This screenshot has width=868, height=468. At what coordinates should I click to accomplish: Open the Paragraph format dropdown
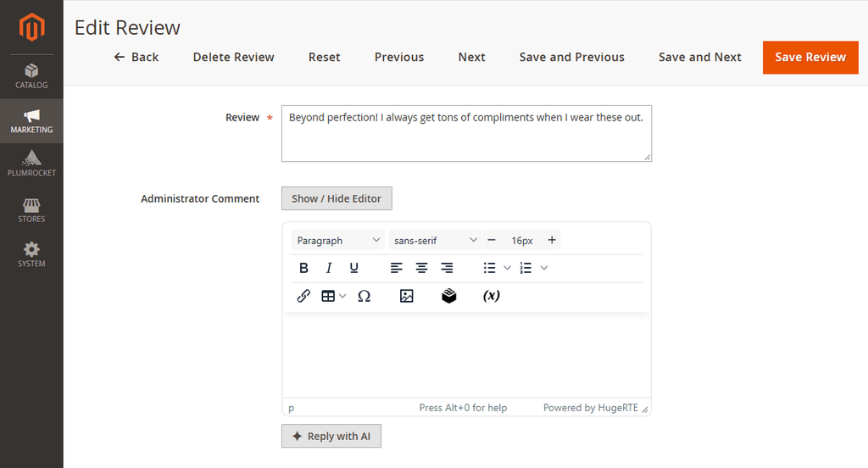coord(337,241)
